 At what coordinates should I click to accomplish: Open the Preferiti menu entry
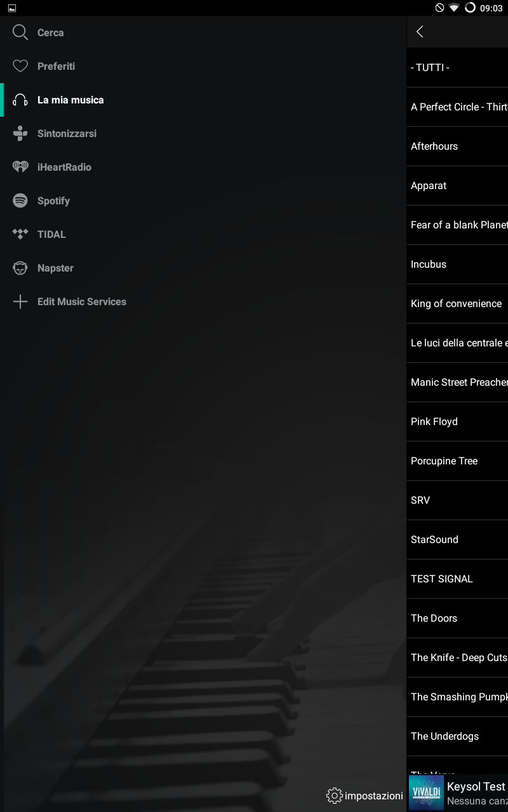click(x=203, y=66)
